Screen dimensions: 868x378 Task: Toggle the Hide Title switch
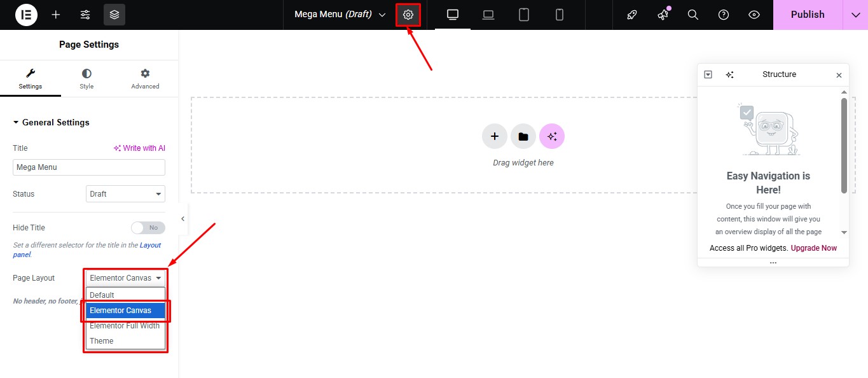[x=148, y=227]
